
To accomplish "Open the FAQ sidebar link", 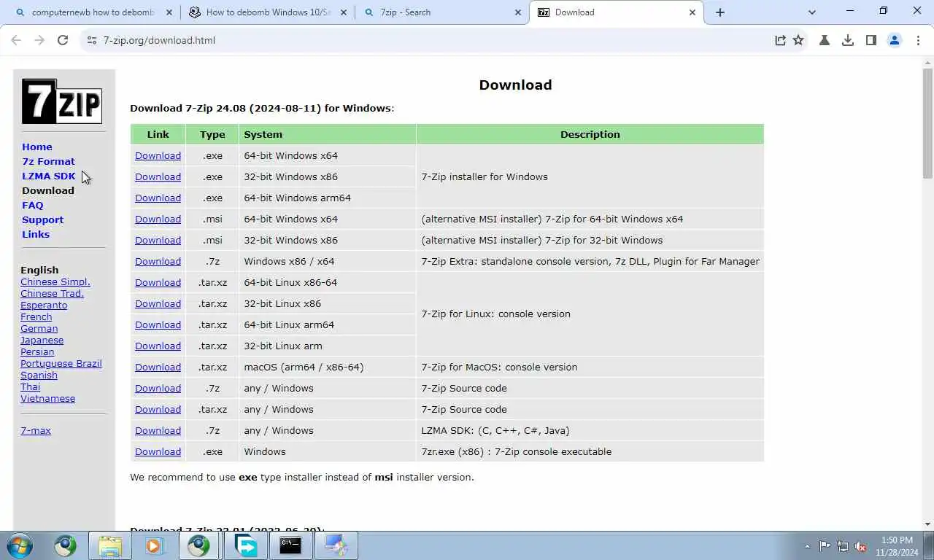I will (32, 205).
